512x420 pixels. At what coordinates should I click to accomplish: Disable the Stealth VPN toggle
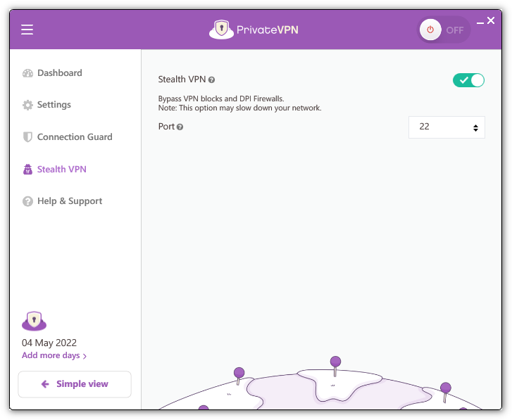[x=468, y=80]
